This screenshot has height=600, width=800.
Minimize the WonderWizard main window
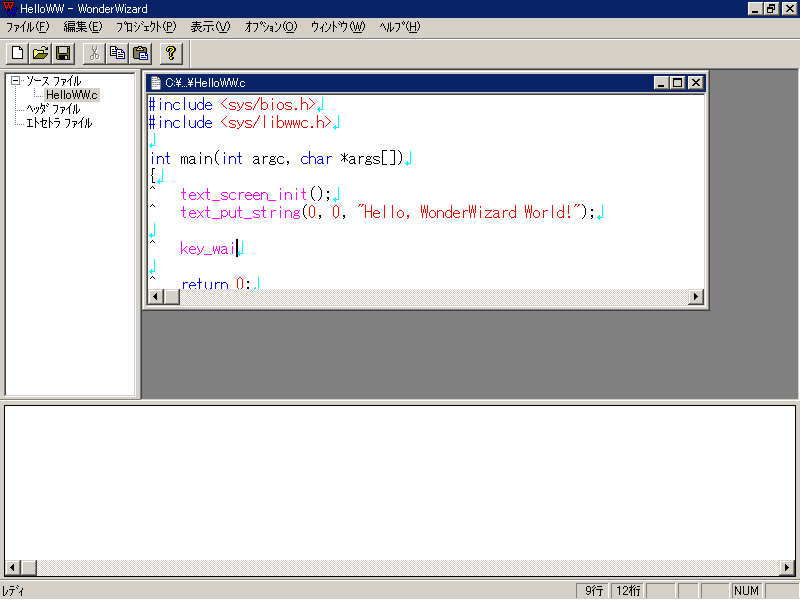pyautogui.click(x=755, y=9)
